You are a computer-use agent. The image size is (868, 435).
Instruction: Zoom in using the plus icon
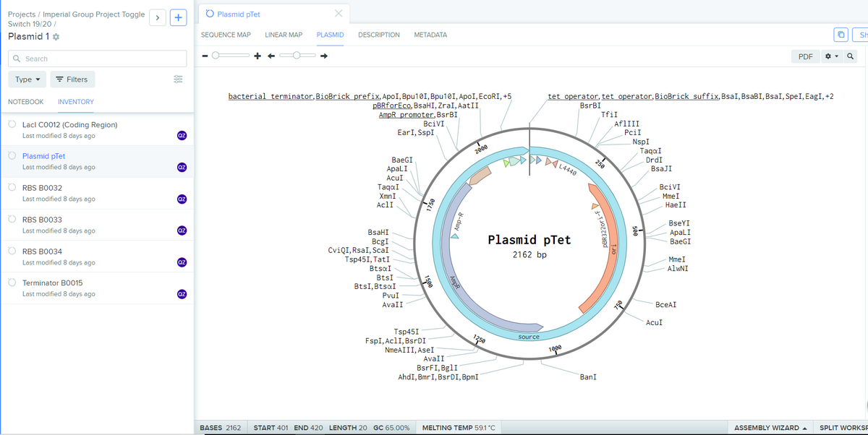click(x=258, y=56)
